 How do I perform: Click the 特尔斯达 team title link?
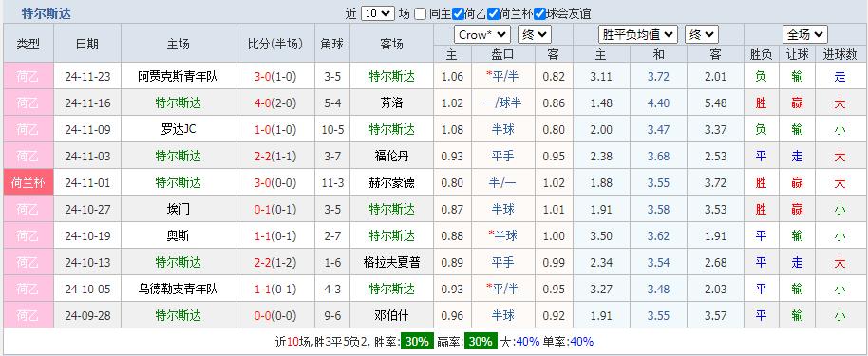pos(46,14)
